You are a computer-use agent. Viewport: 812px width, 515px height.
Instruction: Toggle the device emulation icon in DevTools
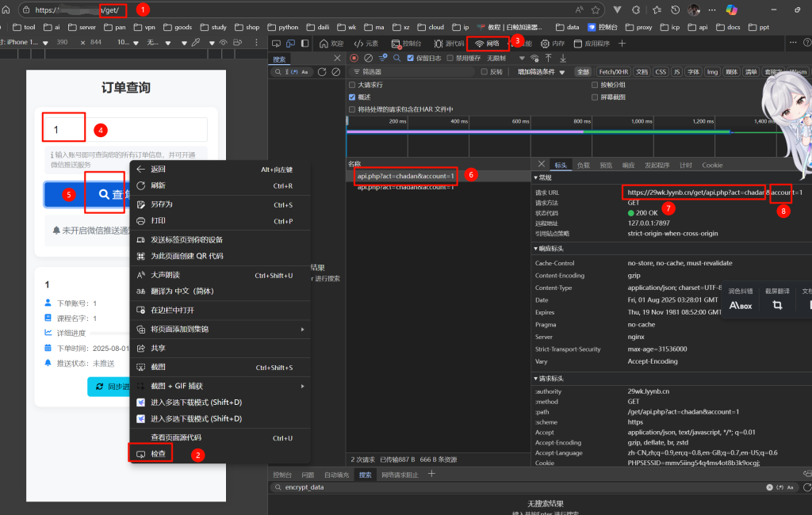[x=291, y=44]
